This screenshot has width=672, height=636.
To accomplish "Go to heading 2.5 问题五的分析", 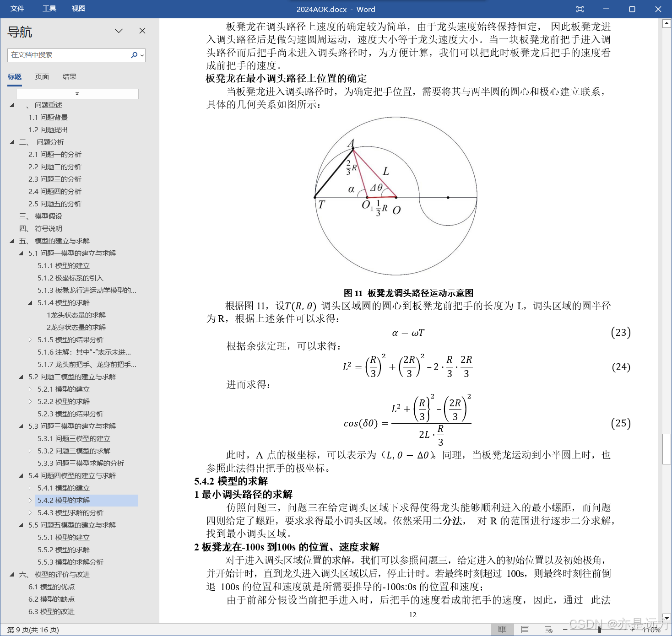I will [55, 204].
